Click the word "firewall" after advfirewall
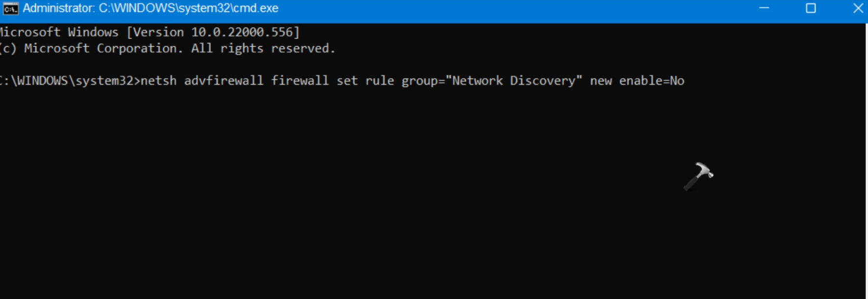868x299 pixels. [300, 81]
